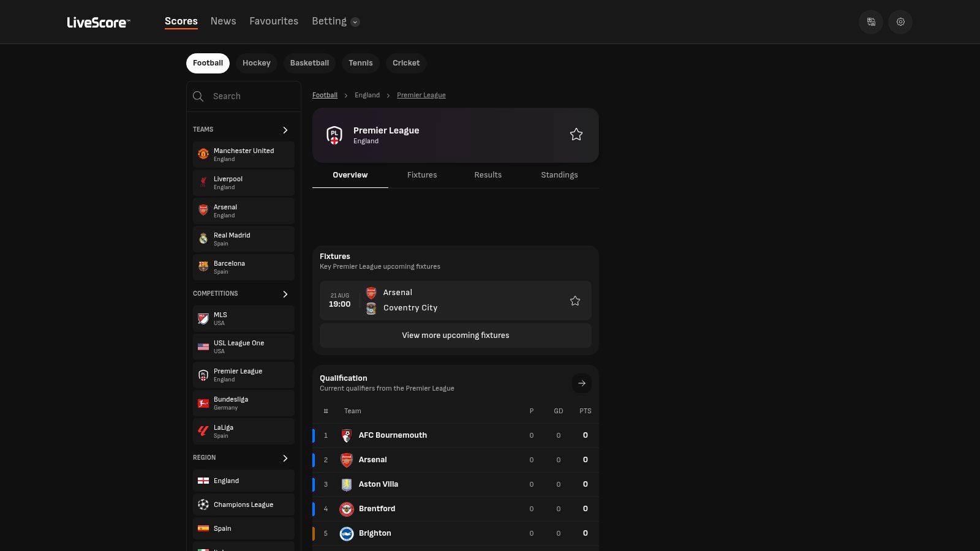Click the Brentford crest
The height and width of the screenshot is (551, 980).
point(347,509)
